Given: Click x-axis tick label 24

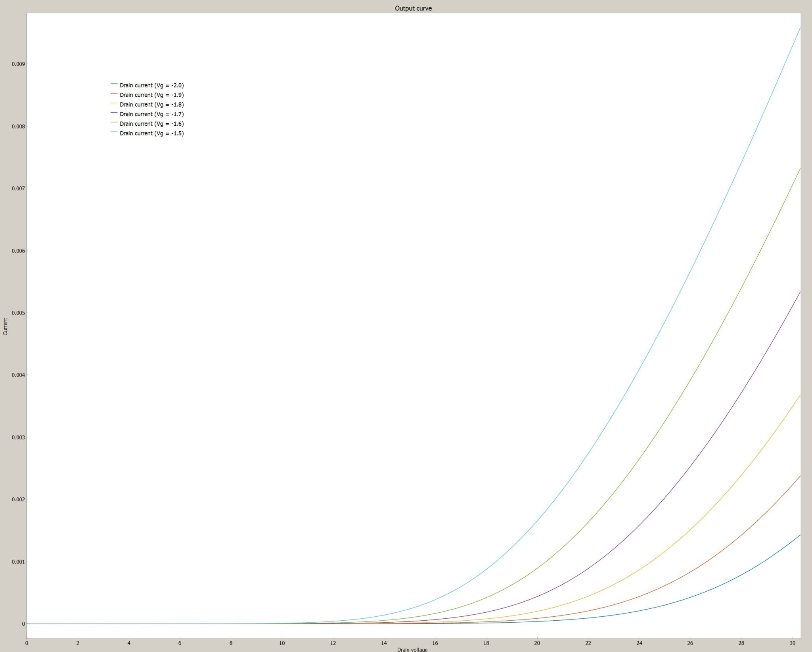Looking at the screenshot, I should click(639, 643).
